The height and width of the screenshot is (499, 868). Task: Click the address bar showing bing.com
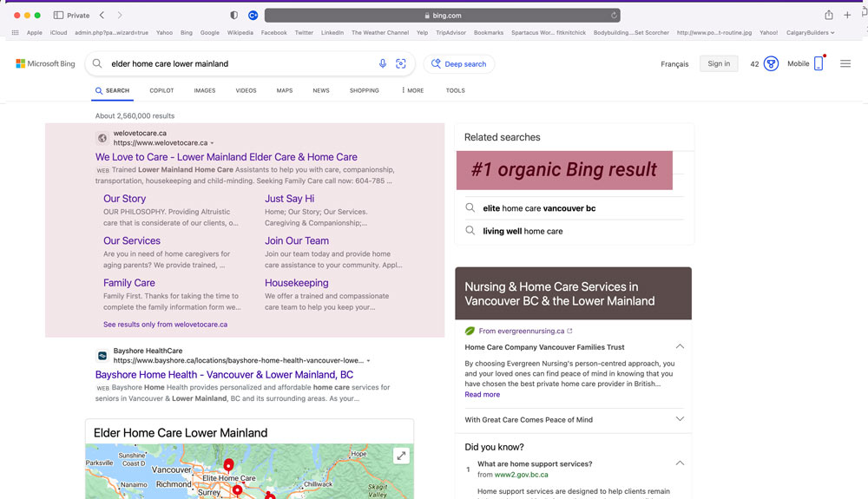pyautogui.click(x=443, y=16)
